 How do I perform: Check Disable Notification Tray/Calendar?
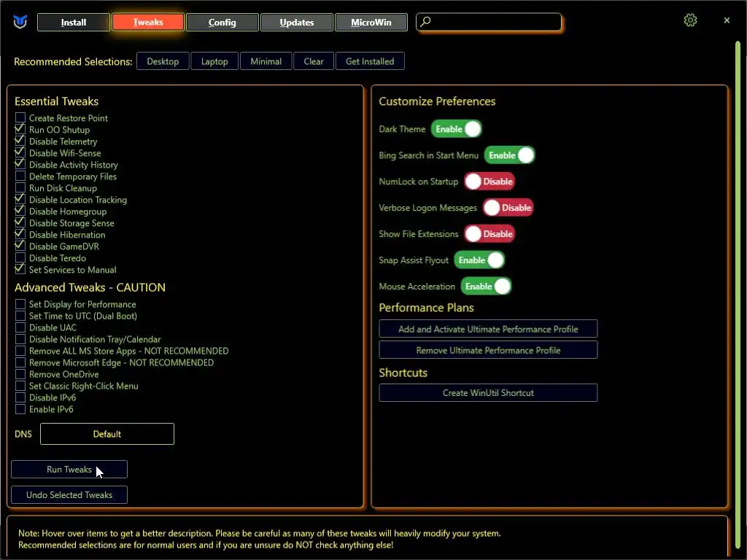[x=20, y=339]
